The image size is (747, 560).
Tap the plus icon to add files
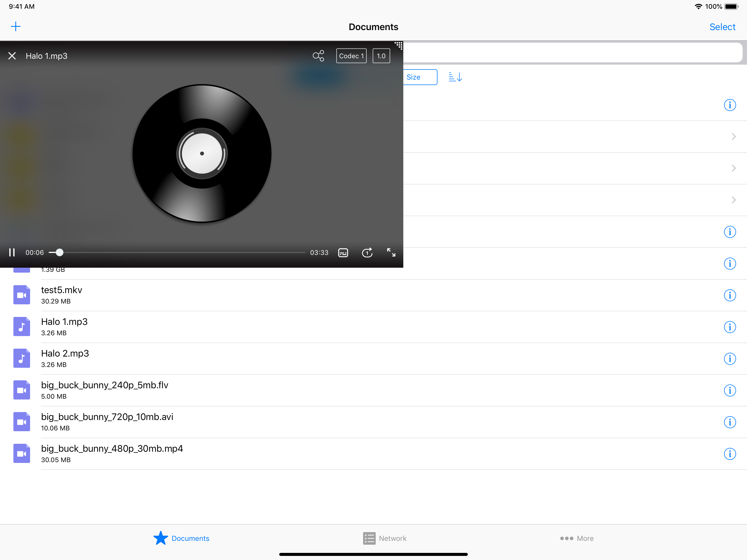(x=16, y=27)
